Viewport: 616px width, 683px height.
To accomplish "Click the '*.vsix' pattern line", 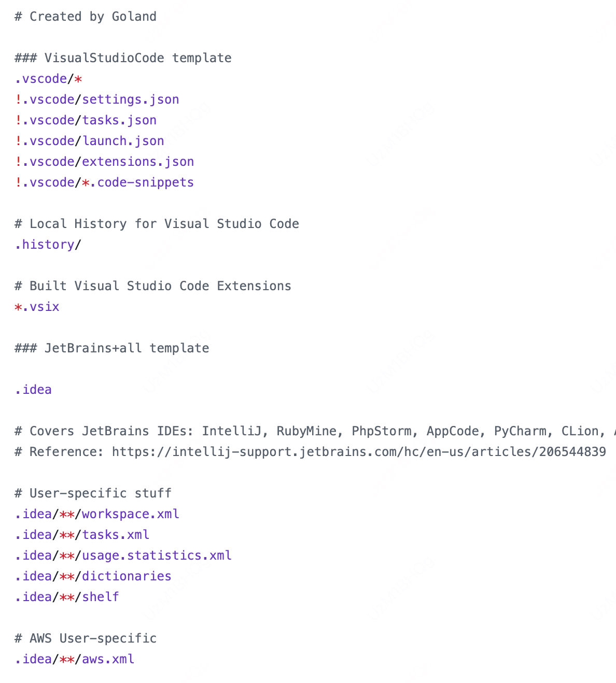I will tap(37, 307).
